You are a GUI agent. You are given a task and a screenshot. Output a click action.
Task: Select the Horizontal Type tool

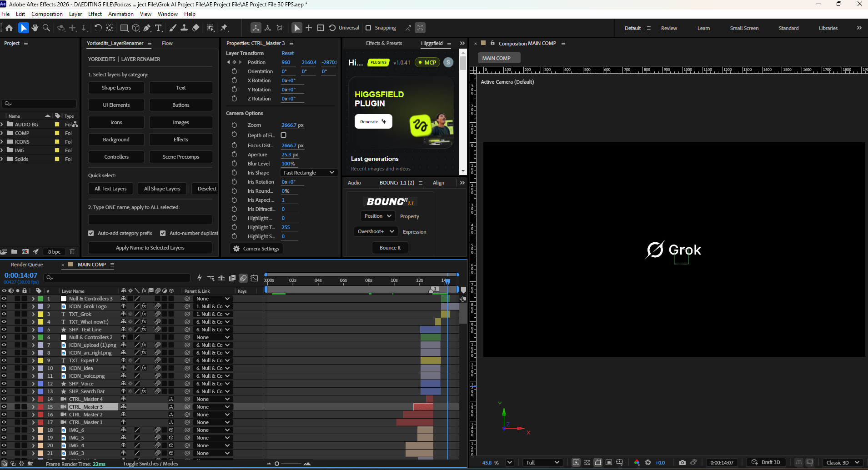(x=159, y=28)
